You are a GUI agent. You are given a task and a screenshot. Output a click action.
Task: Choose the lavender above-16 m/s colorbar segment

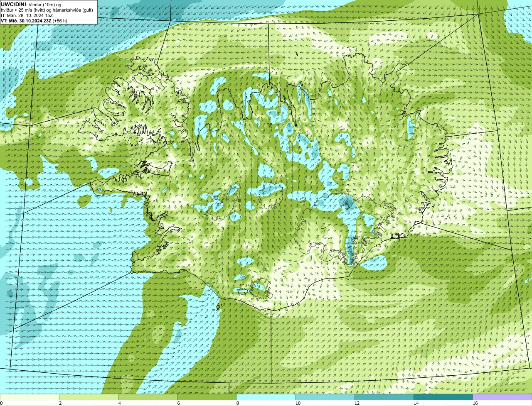pos(502,397)
